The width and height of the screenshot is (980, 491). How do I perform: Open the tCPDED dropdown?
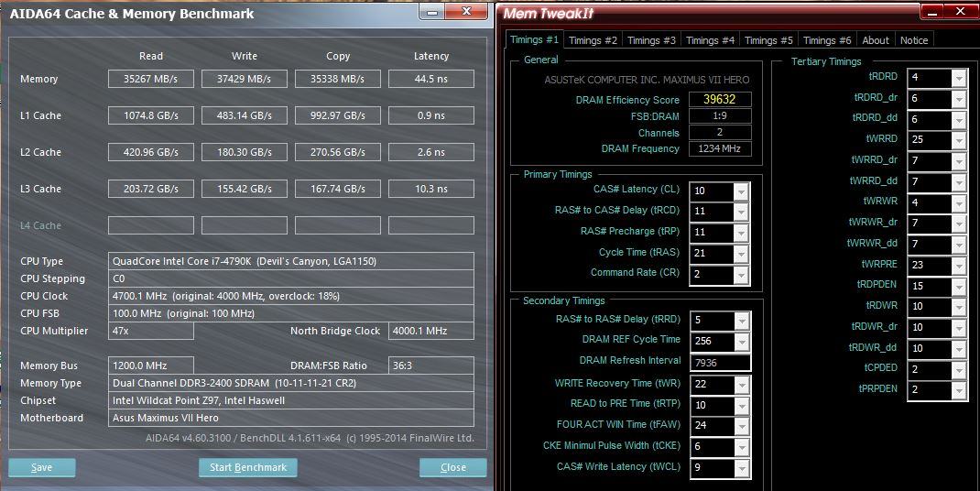click(x=959, y=370)
